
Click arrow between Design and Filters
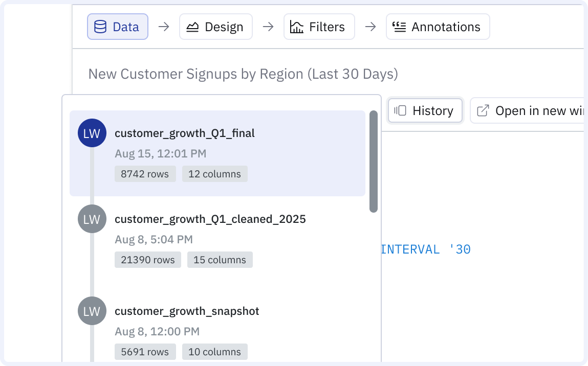point(268,27)
